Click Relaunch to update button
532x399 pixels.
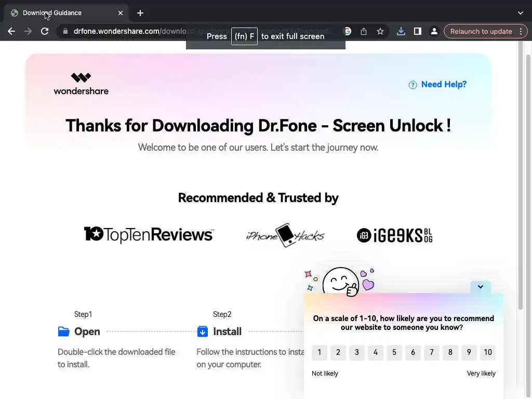point(481,31)
